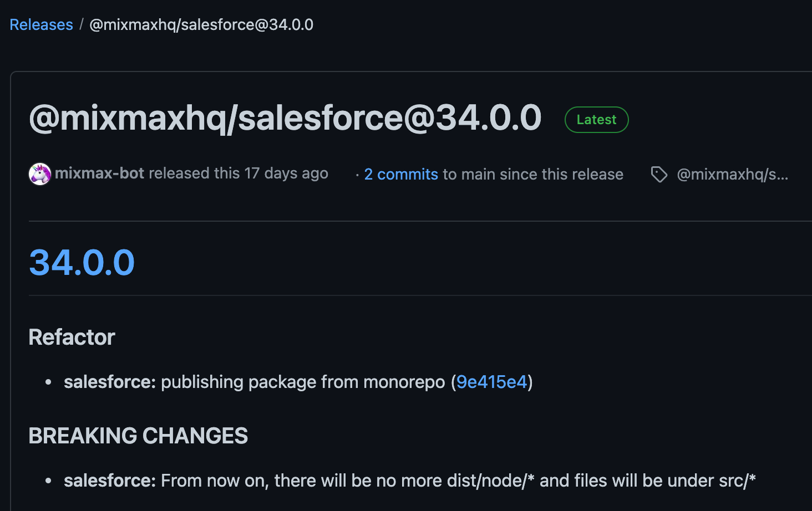Click the green Latest badge
Viewport: 812px width, 511px height.
[x=596, y=120]
